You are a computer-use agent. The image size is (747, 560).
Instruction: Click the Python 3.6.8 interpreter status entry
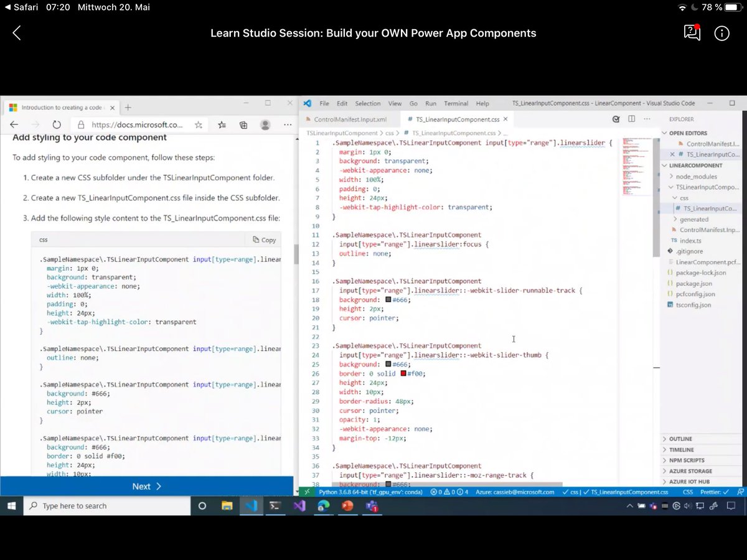click(371, 492)
